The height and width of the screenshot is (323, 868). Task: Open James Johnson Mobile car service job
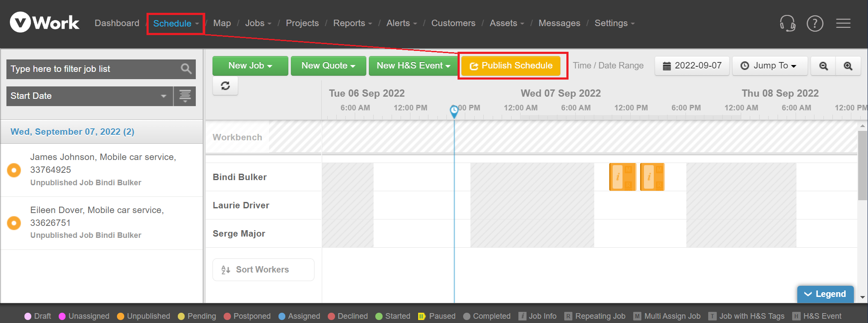[102, 170]
